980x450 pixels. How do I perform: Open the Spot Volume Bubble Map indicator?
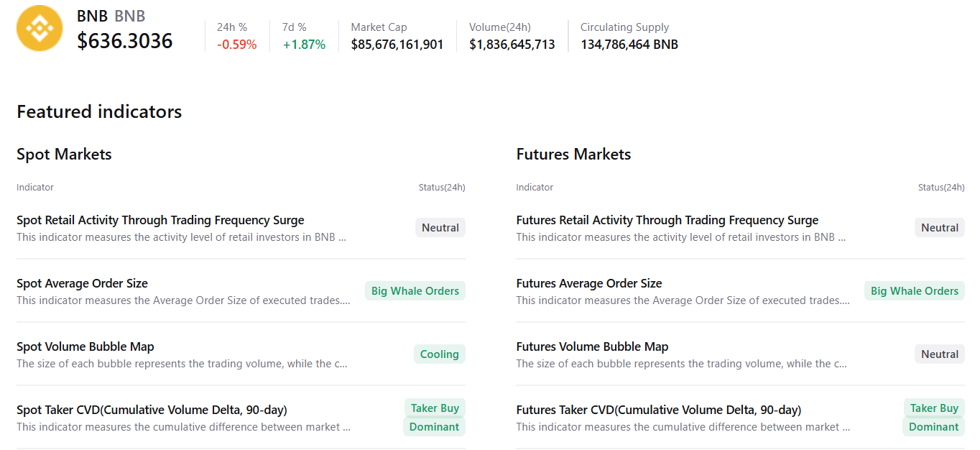(85, 346)
